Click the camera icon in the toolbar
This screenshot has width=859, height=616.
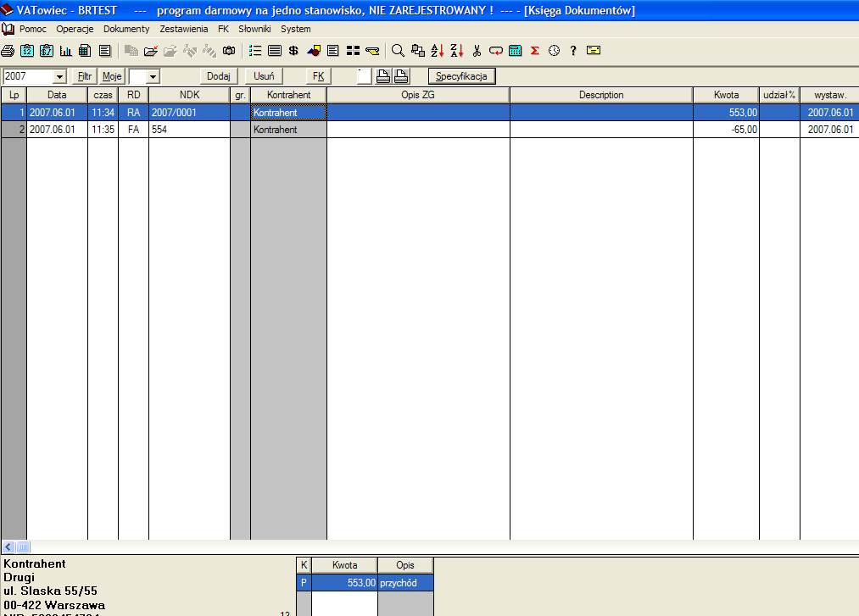[x=228, y=51]
